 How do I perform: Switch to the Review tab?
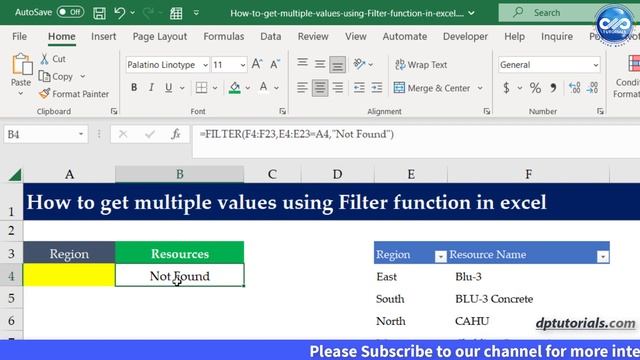313,36
